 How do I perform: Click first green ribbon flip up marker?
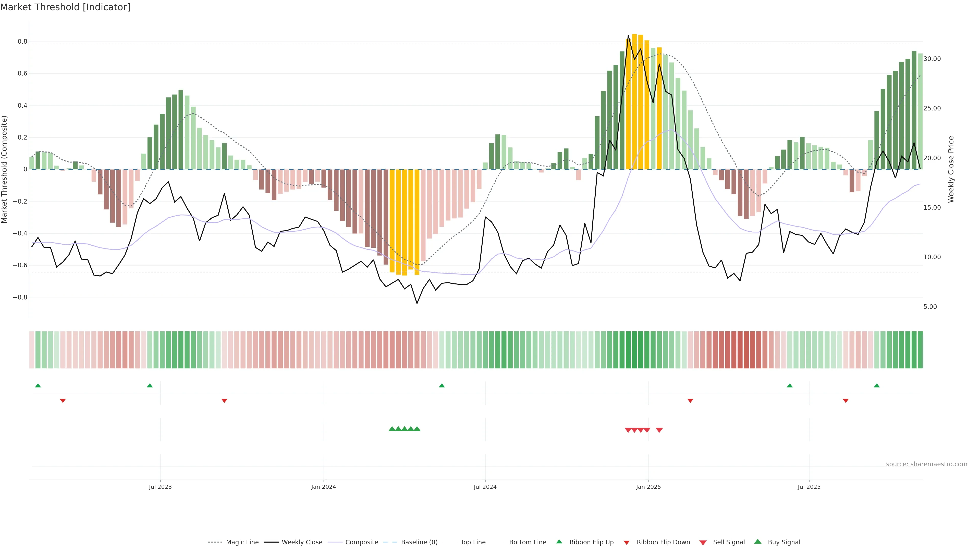click(x=38, y=386)
